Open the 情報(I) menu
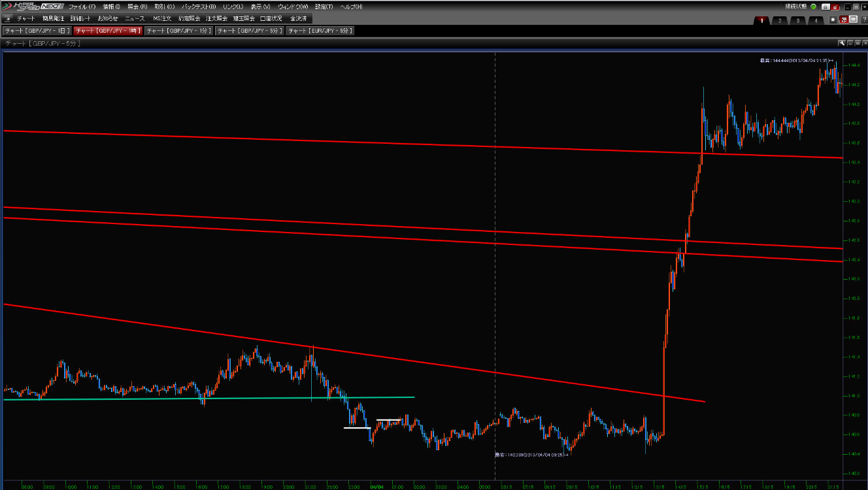The width and height of the screenshot is (868, 490). [x=111, y=6]
